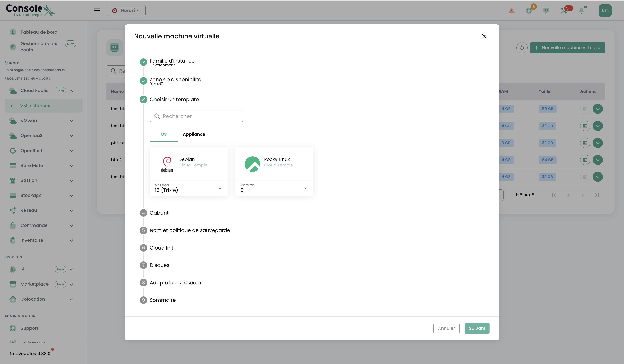
Task: Close the Nouvelle machine virtuelle dialog
Action: click(484, 36)
